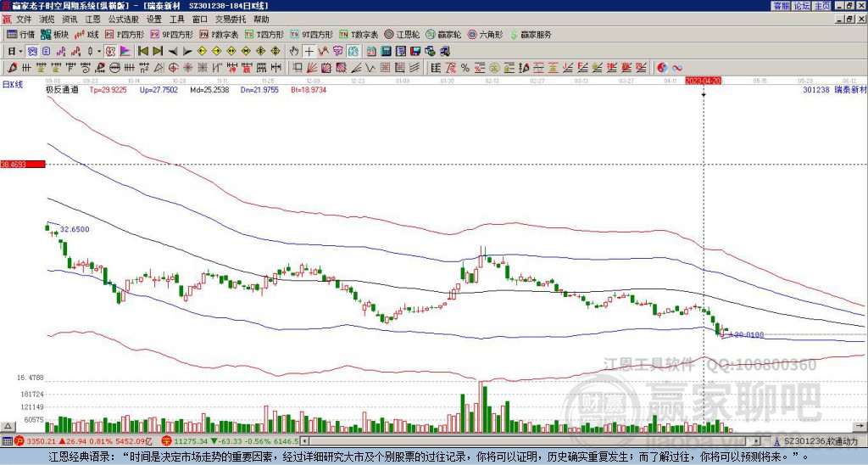The height and width of the screenshot is (465, 868).
Task: Open the T数字表 number table
Action: click(x=359, y=35)
